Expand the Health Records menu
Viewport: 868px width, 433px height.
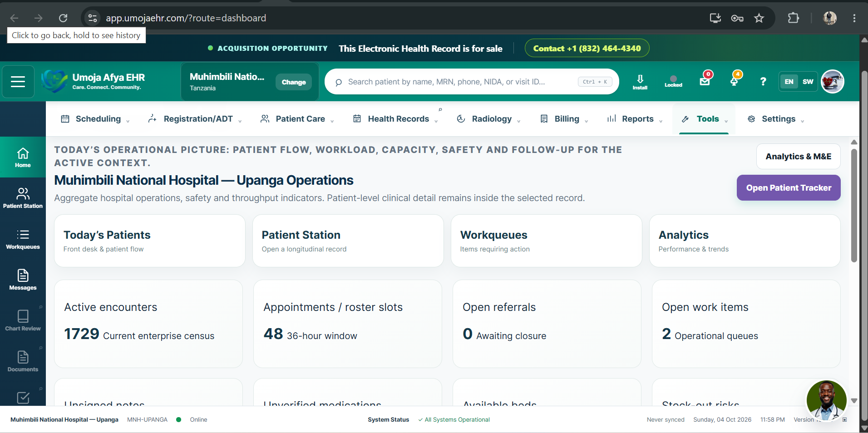point(395,119)
